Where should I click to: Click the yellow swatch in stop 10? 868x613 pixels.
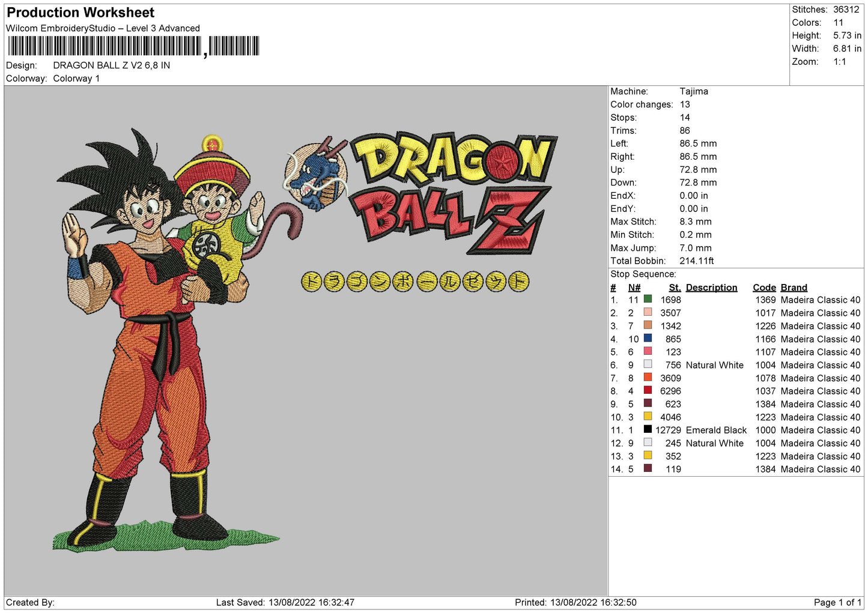coord(648,416)
